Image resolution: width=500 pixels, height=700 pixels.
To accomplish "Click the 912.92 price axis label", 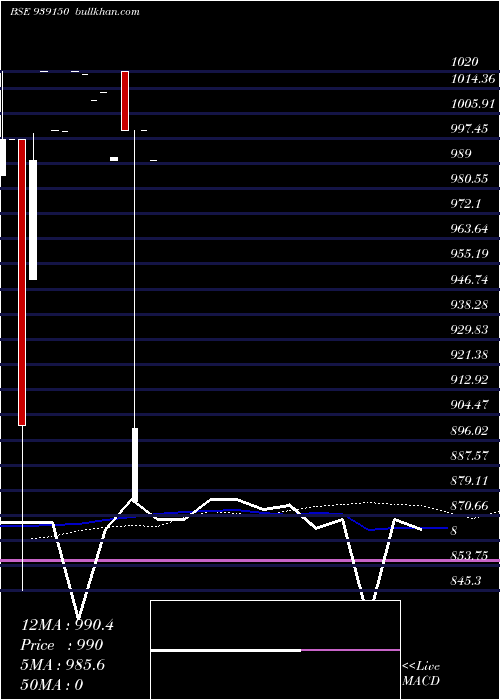I will click(x=469, y=380).
